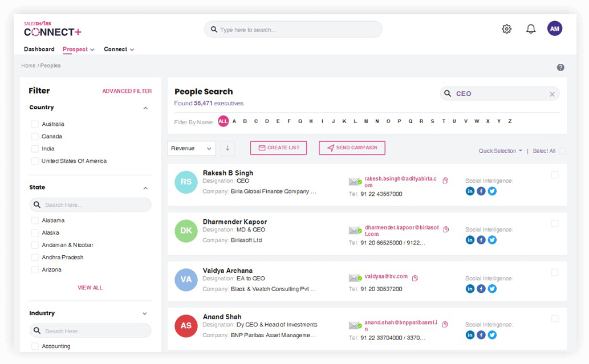Viewport: 589px width, 364px height.
Task: Click the Send Campaign button
Action: pos(352,148)
